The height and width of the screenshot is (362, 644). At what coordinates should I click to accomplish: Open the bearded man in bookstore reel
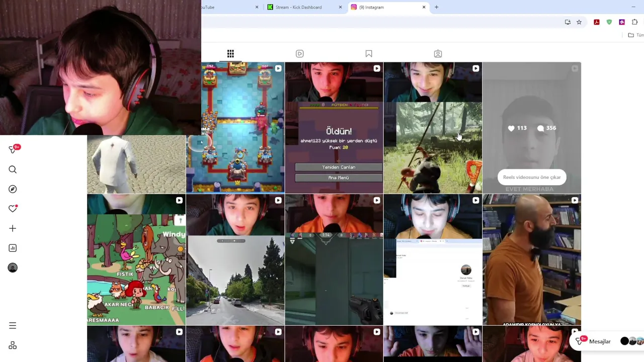coord(532,259)
